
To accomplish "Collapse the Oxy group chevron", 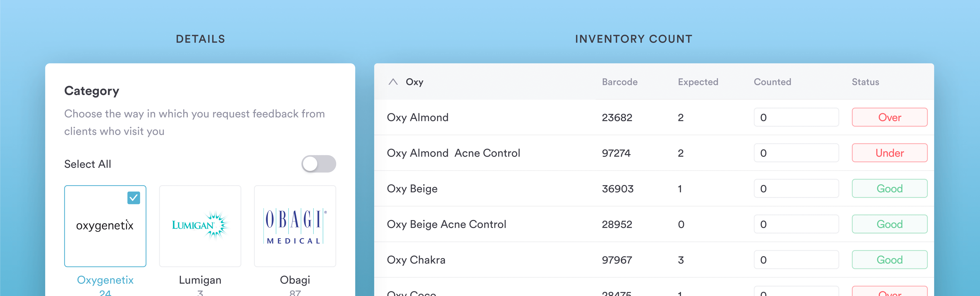I will (393, 82).
